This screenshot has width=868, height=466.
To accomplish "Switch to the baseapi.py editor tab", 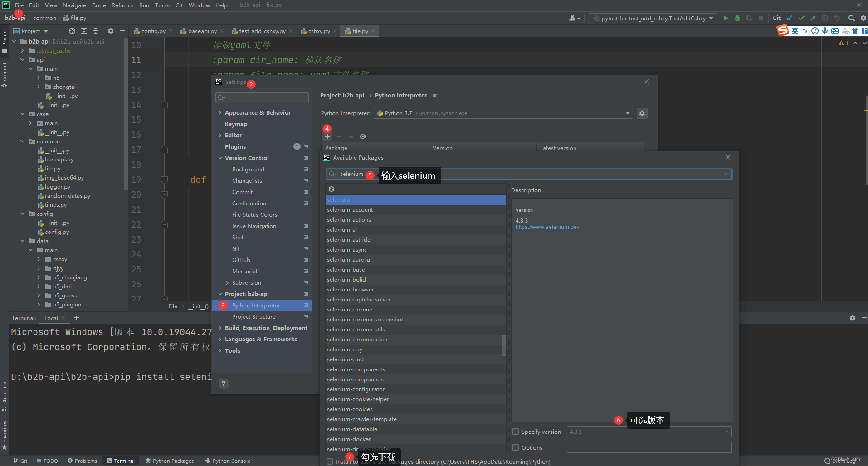I will coord(202,31).
